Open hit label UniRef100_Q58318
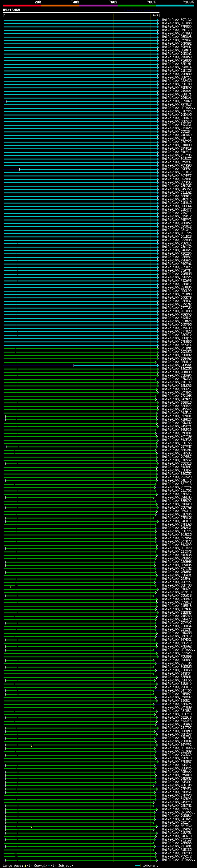Screen dimensions: 197x868 (177, 463)
